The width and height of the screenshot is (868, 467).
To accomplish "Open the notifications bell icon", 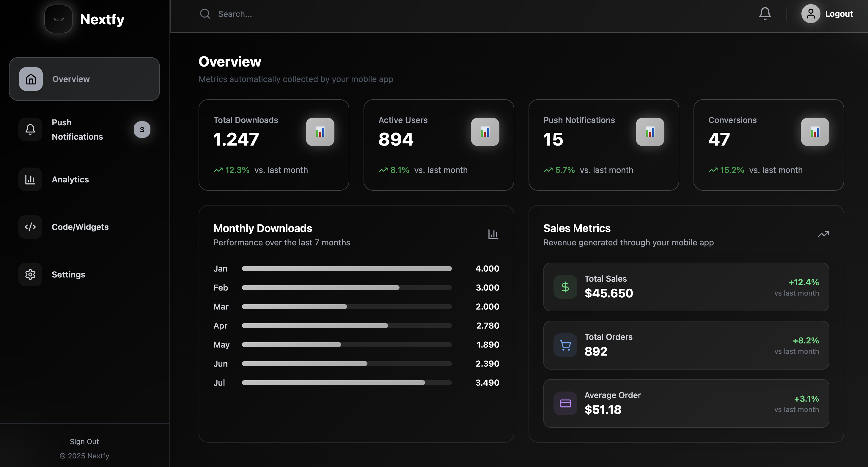I will click(x=765, y=13).
